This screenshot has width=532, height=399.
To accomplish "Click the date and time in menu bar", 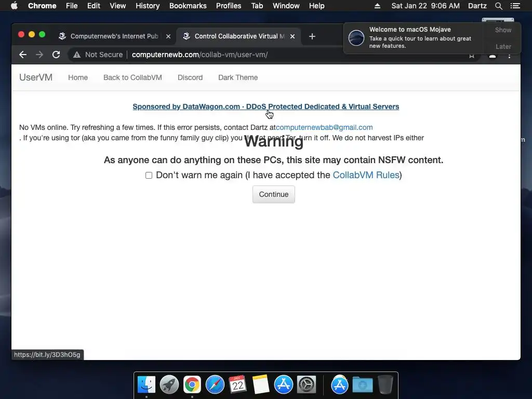I will pos(425,6).
